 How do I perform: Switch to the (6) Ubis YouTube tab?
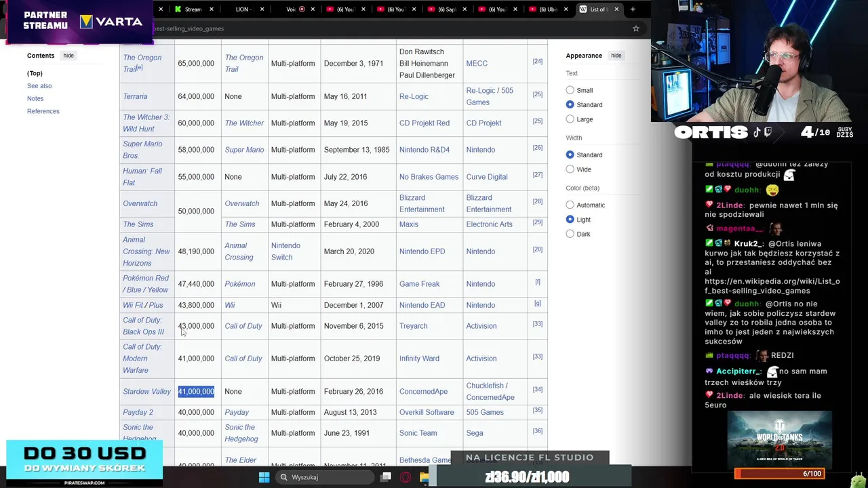click(549, 9)
